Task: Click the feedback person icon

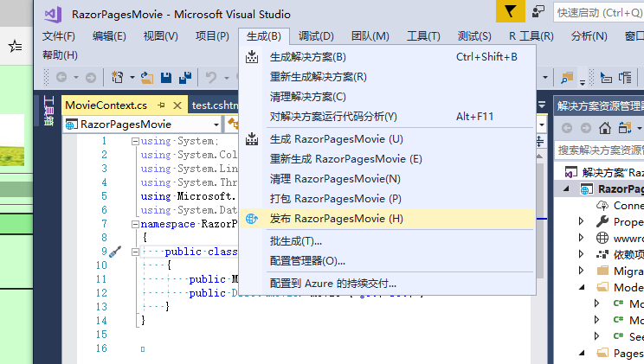Action: (538, 11)
